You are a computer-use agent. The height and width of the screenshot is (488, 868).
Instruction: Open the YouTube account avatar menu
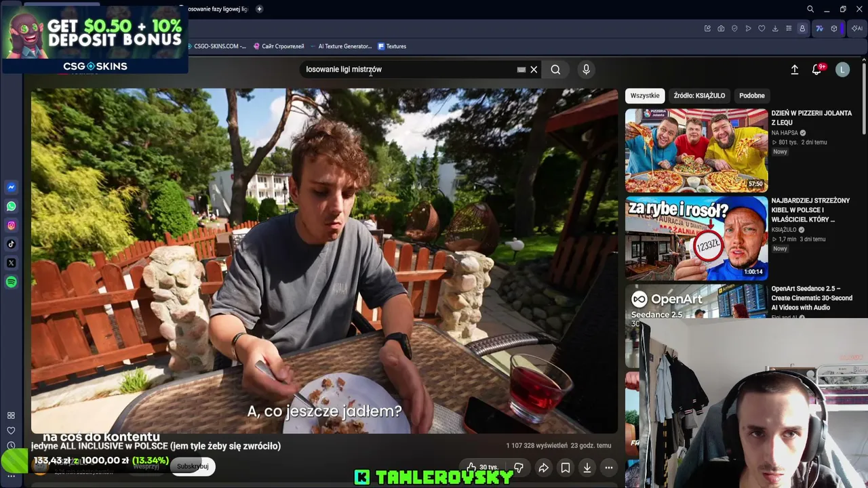(842, 69)
